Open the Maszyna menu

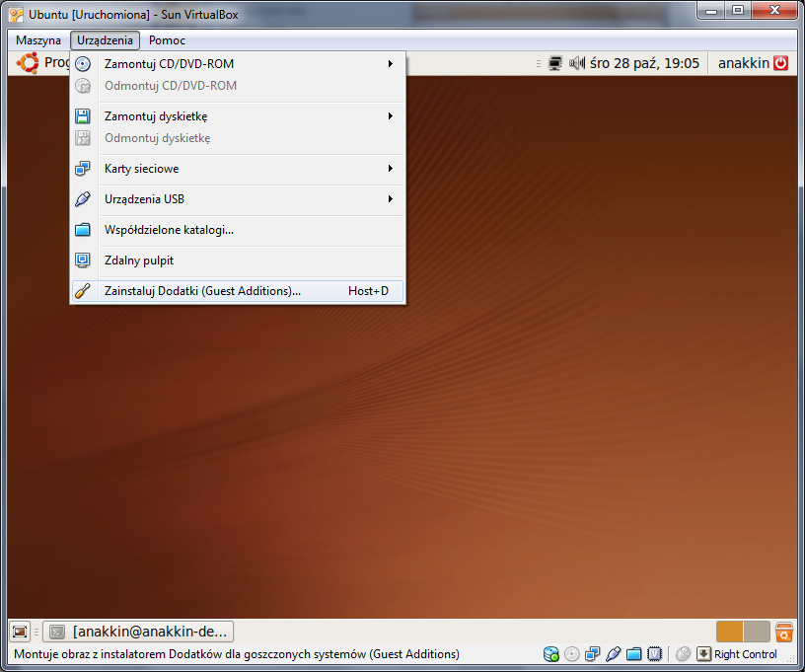(x=38, y=40)
